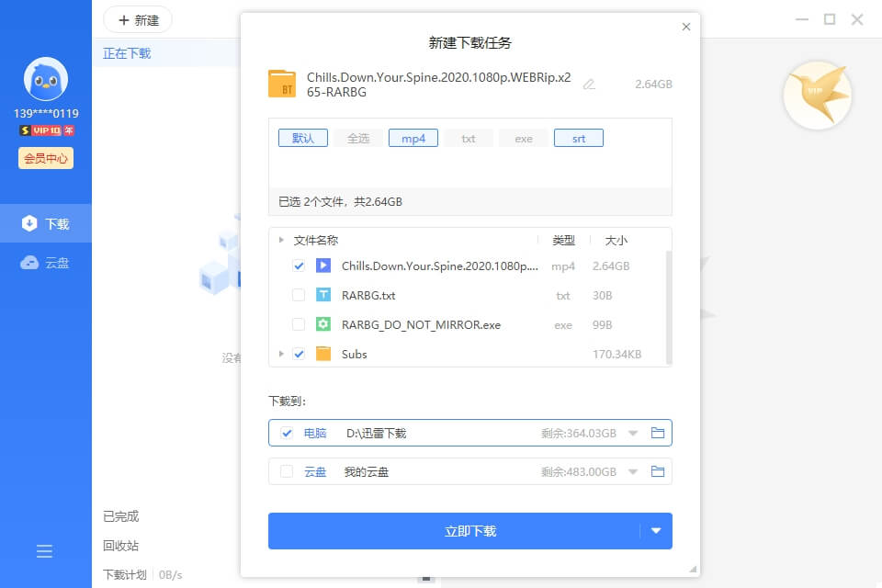Click the VIP10 membership badge
This screenshot has width=882, height=588.
(47, 130)
